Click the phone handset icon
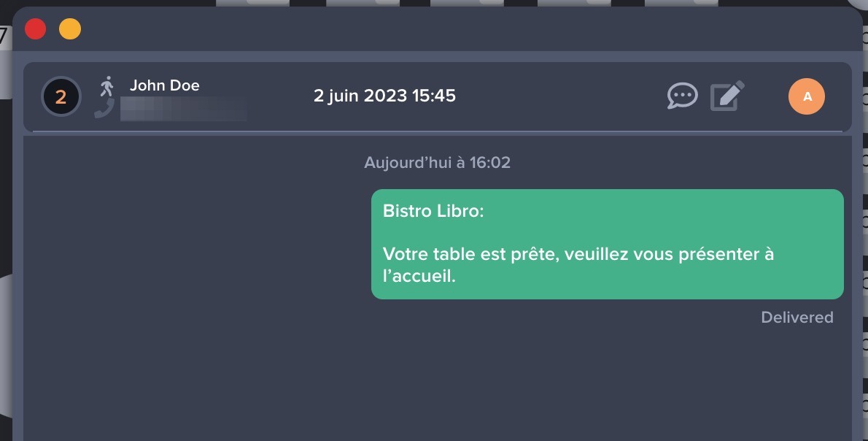Screen dimensions: 868x441 click(104, 109)
